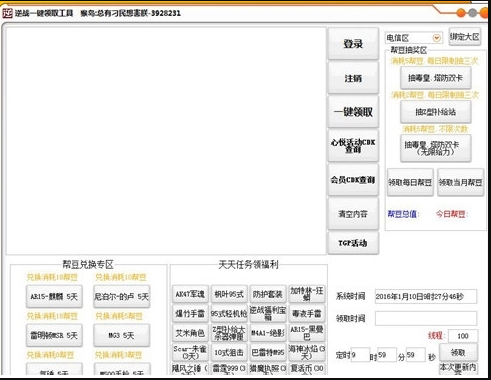Click the TGP活动 button
This screenshot has width=491, height=380.
click(x=353, y=243)
